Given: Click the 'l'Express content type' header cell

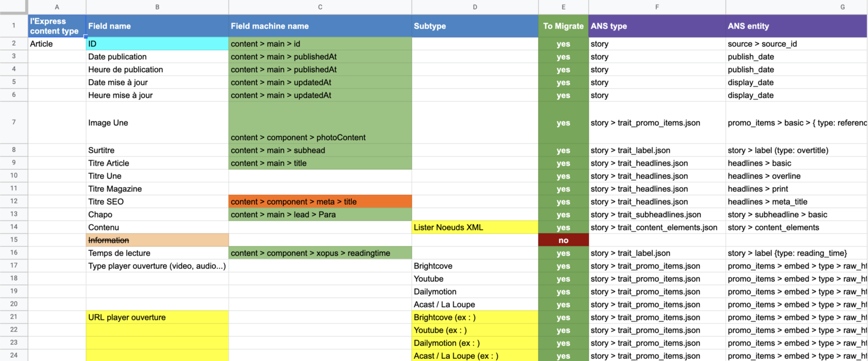Looking at the screenshot, I should [57, 26].
